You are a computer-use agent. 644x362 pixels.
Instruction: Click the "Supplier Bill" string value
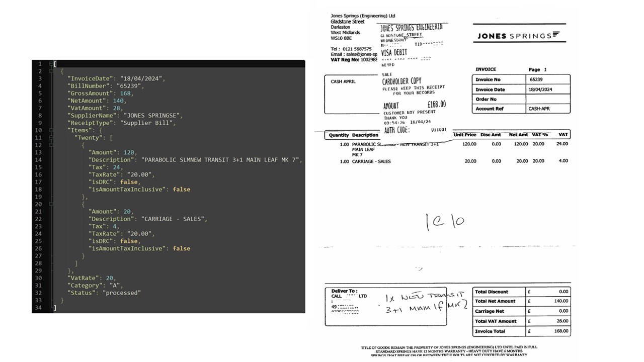(148, 123)
